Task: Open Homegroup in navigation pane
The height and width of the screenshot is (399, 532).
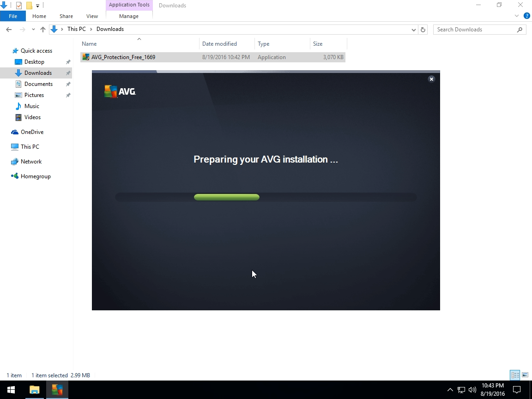Action: (36, 176)
